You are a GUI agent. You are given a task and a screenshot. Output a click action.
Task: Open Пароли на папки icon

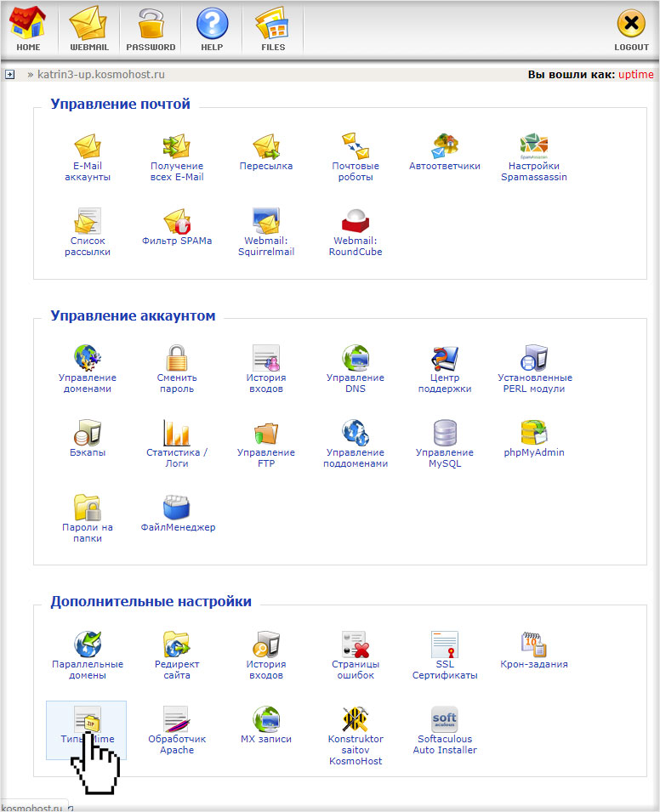click(88, 508)
